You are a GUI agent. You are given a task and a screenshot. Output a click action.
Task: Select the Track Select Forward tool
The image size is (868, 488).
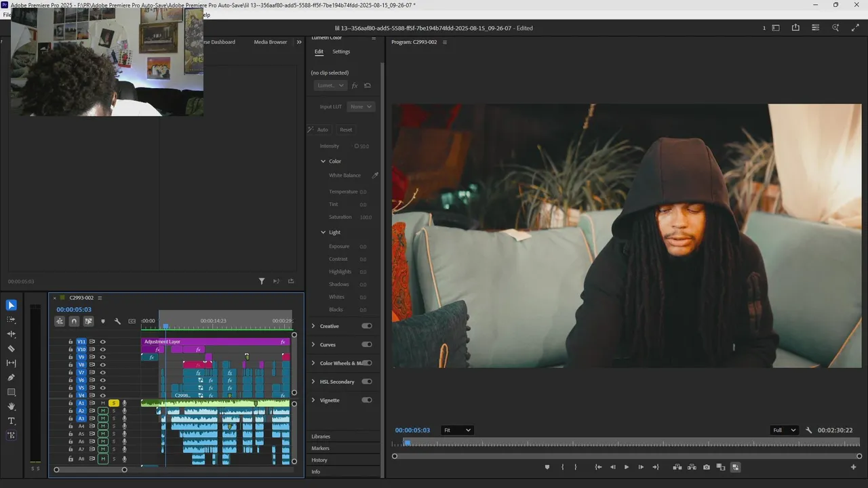coord(11,319)
